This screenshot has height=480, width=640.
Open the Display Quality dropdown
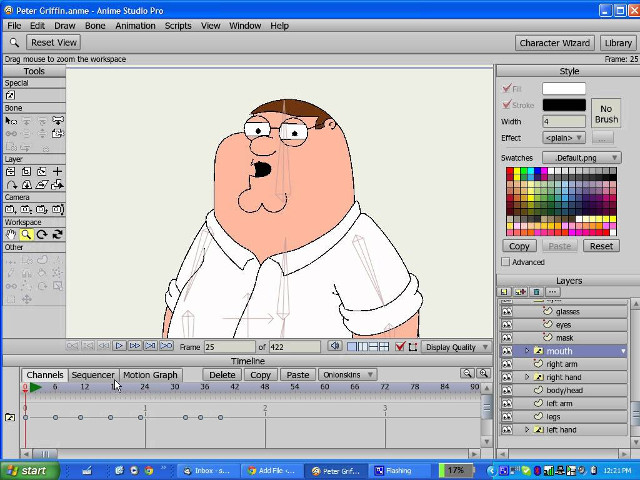point(456,347)
